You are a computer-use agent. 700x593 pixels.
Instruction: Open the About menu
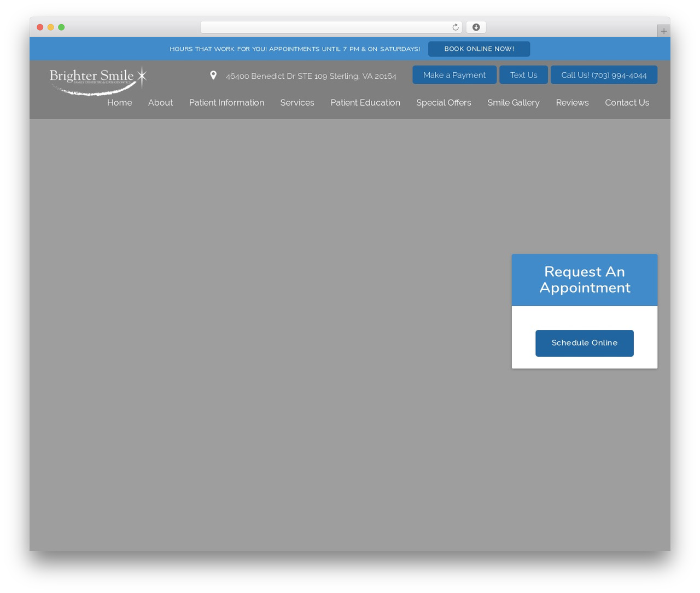click(160, 102)
